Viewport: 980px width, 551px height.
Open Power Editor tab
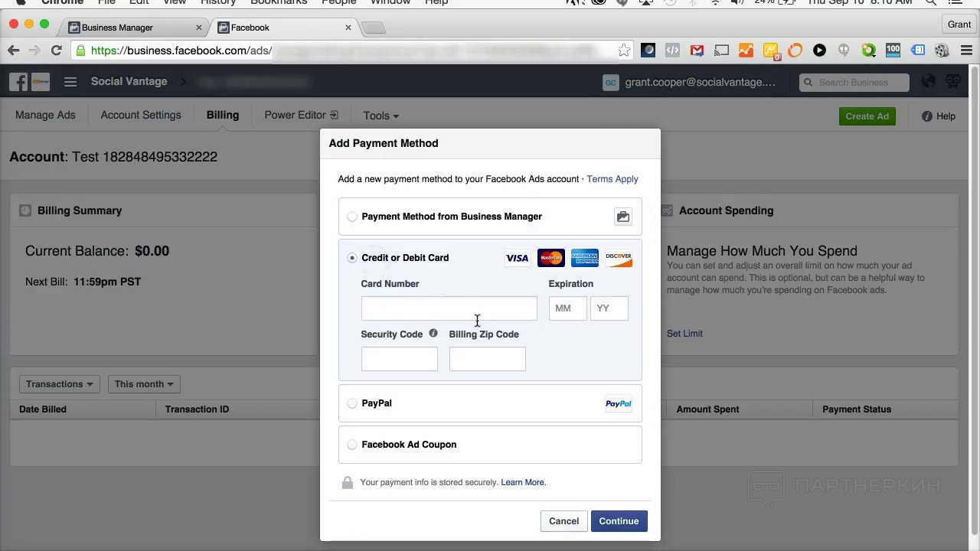point(301,115)
